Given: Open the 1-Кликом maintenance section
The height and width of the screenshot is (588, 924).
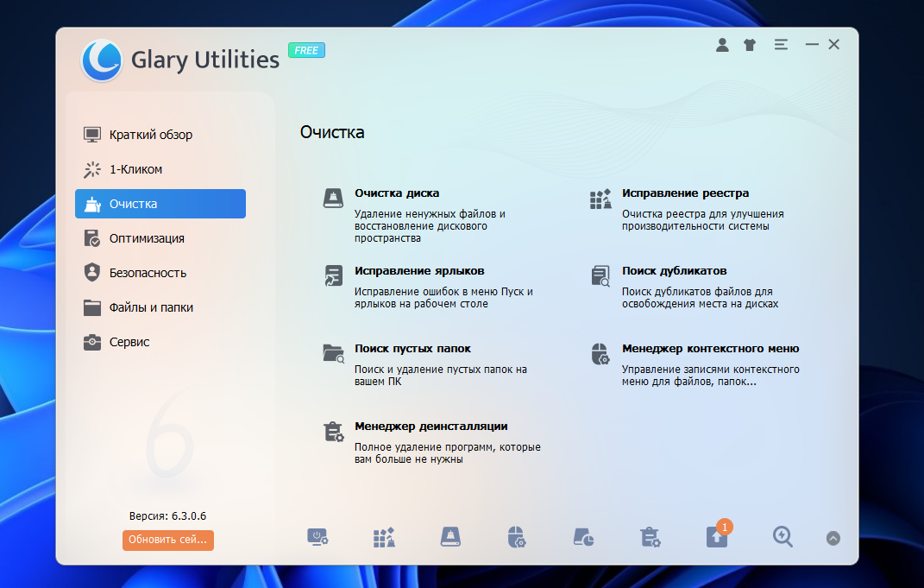Looking at the screenshot, I should point(160,169).
